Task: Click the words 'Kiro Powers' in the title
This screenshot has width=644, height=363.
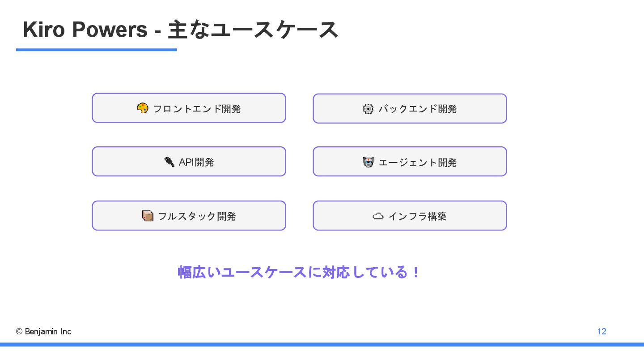Action: point(85,30)
